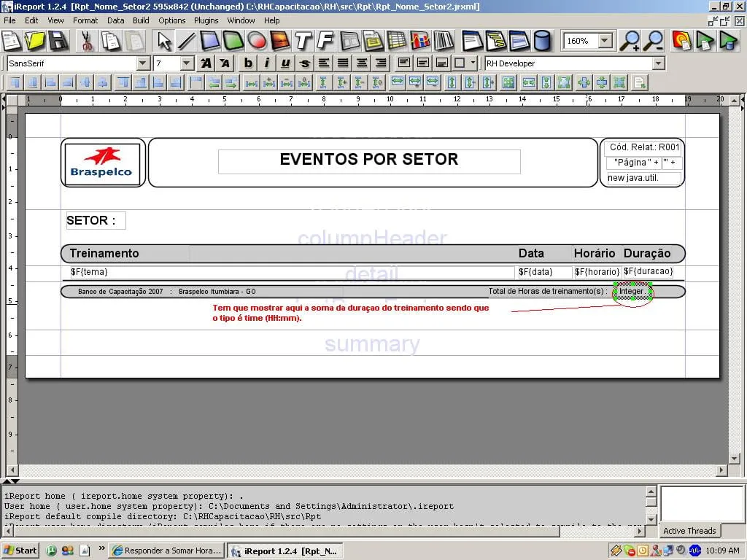Click the Windows Start button

(x=20, y=551)
